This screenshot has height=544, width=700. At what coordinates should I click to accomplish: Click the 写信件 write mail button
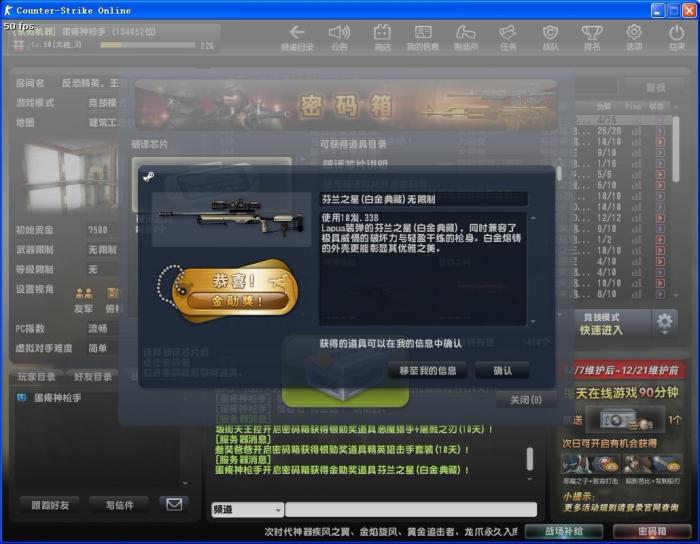[x=119, y=505]
